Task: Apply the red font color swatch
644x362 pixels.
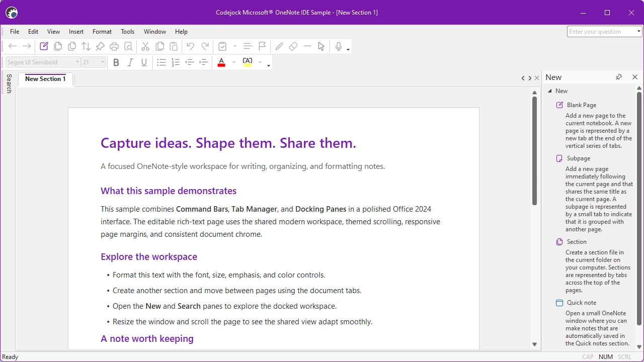Action: click(221, 62)
